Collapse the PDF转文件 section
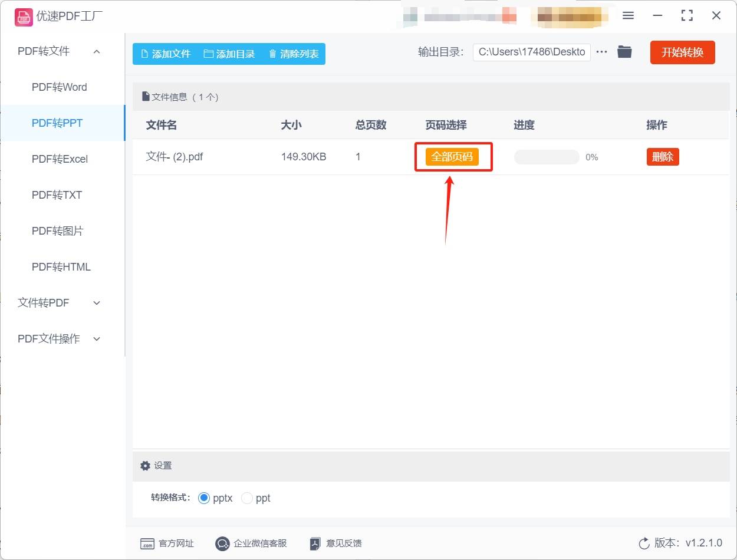 coord(97,52)
